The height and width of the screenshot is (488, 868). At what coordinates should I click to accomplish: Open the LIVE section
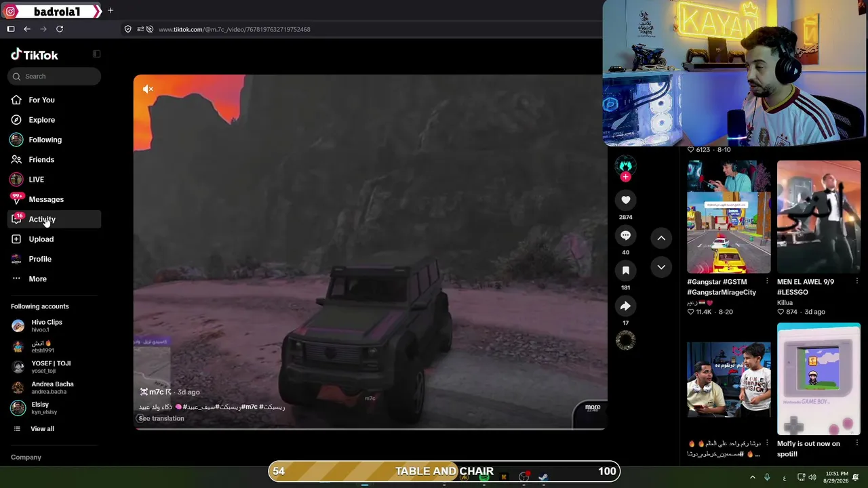tap(54, 180)
